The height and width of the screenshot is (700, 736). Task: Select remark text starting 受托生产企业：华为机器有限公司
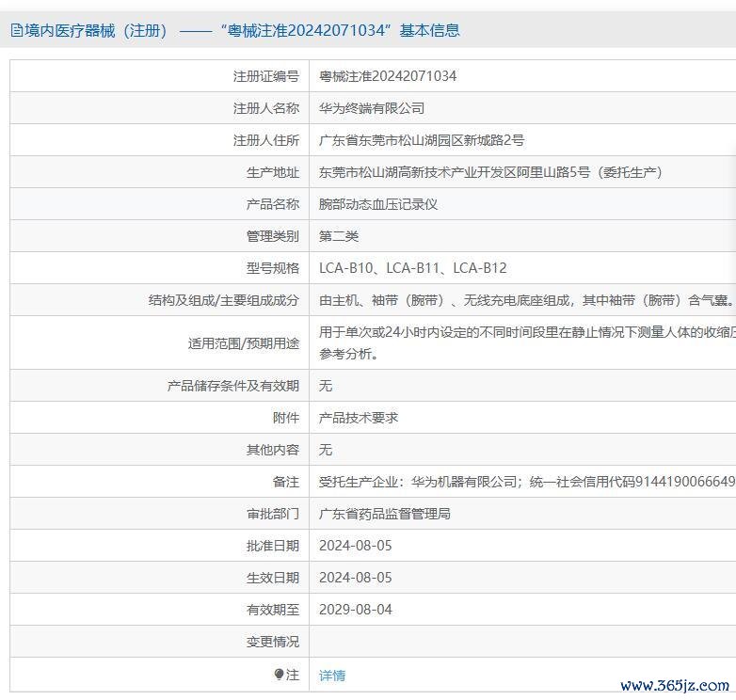tap(527, 482)
